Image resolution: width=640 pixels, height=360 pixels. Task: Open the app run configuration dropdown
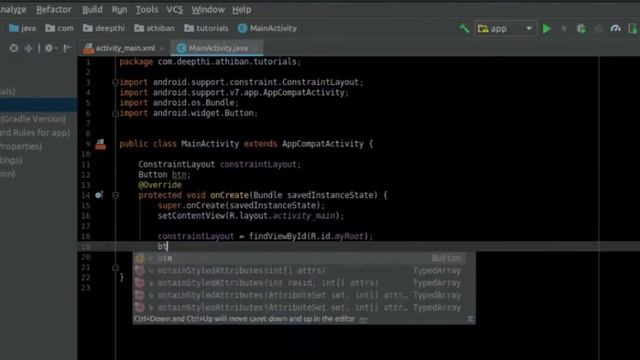coord(505,29)
